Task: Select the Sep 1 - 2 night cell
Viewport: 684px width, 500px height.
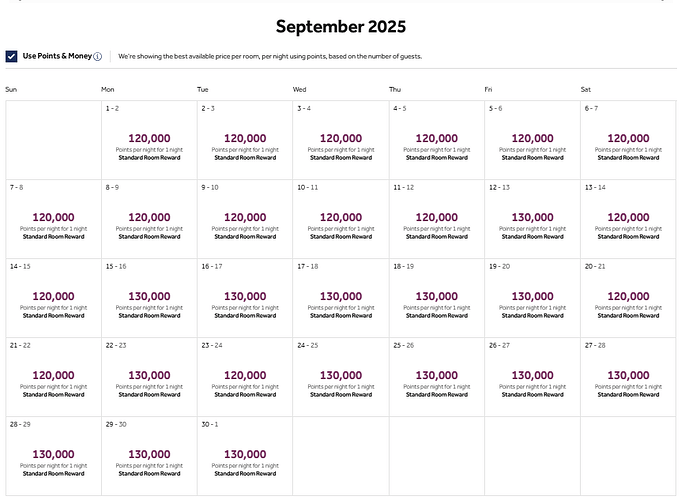Action: coord(149,140)
